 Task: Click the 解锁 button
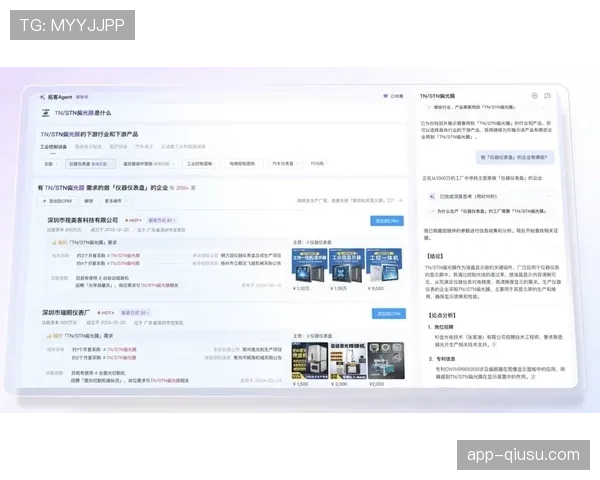point(88,201)
